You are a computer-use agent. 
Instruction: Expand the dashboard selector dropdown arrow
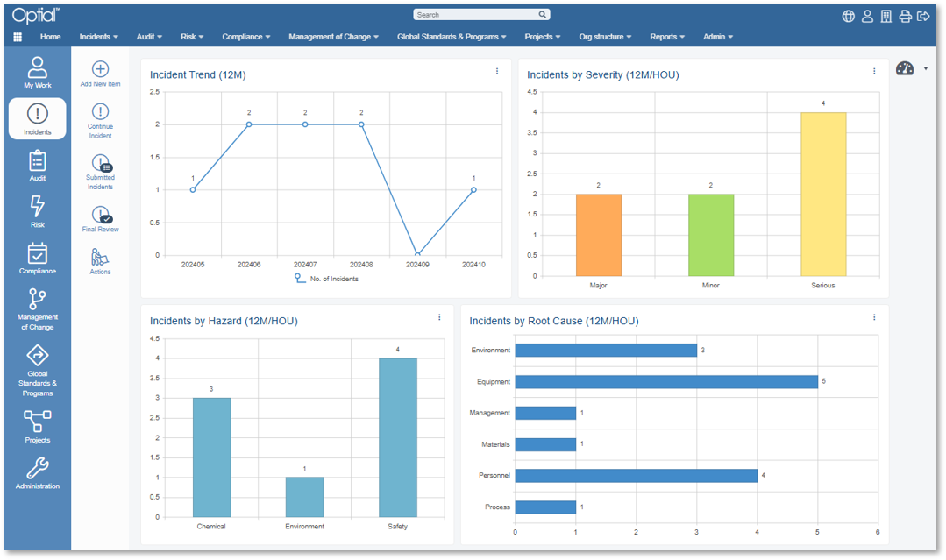click(x=925, y=67)
